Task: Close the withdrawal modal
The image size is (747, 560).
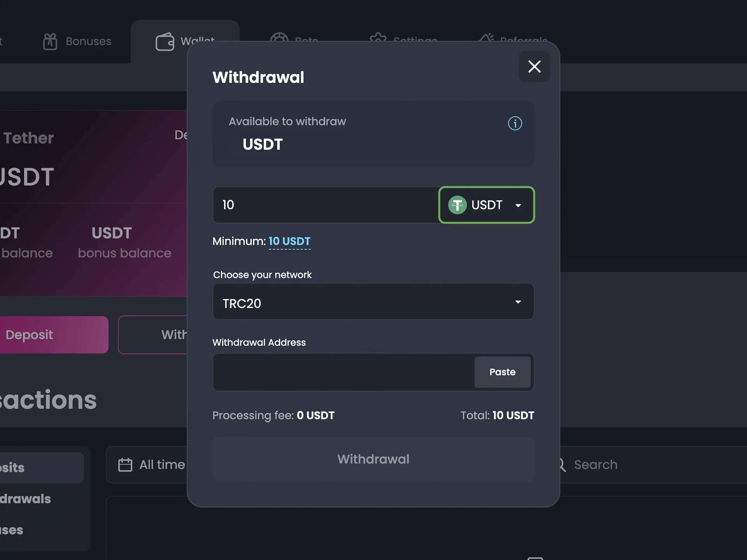Action: coord(534,66)
